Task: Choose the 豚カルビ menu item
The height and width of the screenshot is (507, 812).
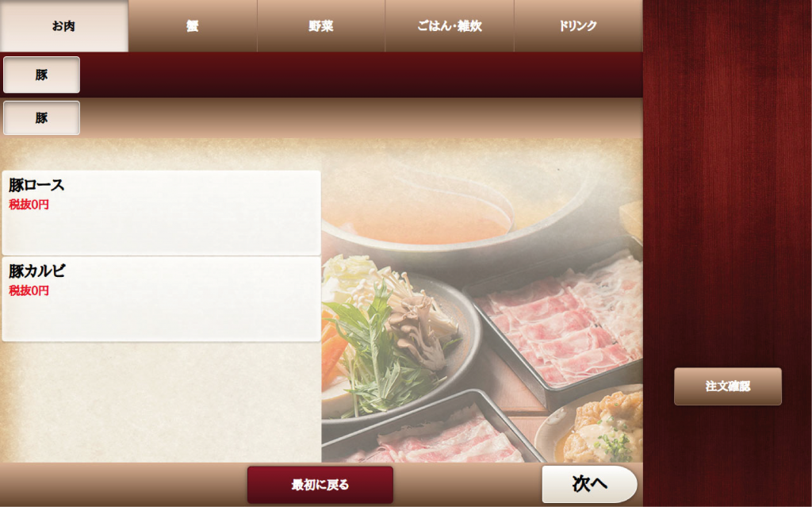Action: (162, 299)
